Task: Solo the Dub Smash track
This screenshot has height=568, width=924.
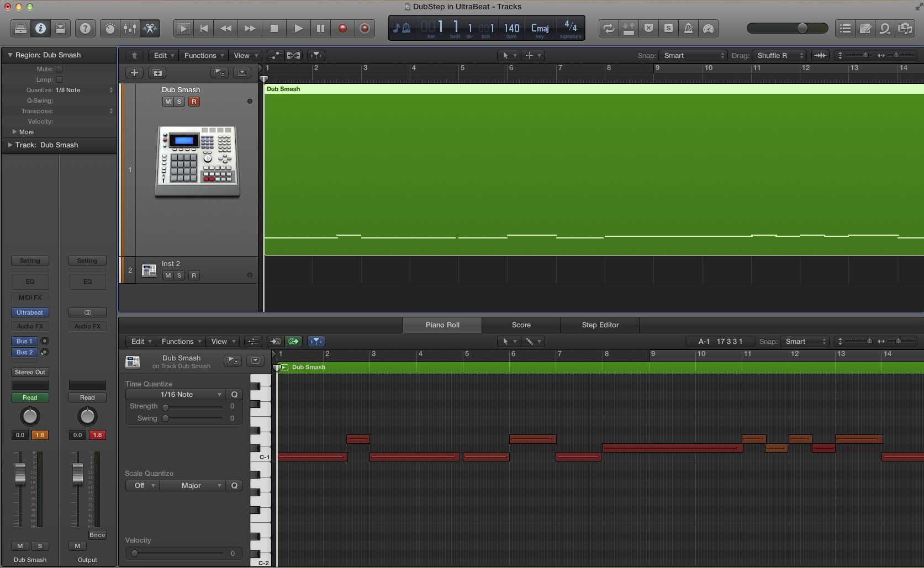Action: 179,102
